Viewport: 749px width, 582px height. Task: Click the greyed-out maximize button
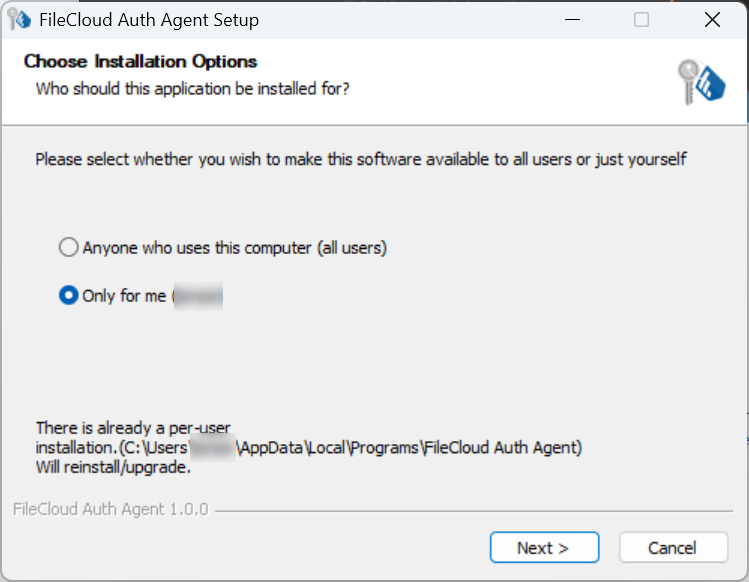click(x=641, y=20)
